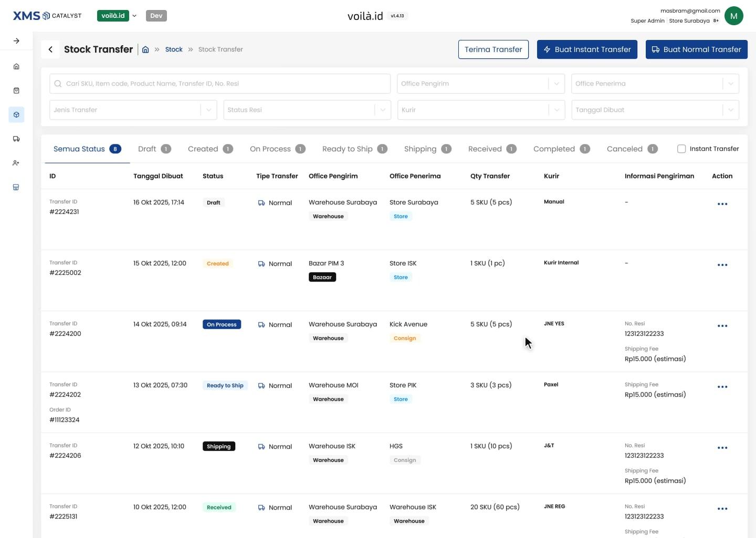Enable the Instant Transfer checkbox

(681, 149)
